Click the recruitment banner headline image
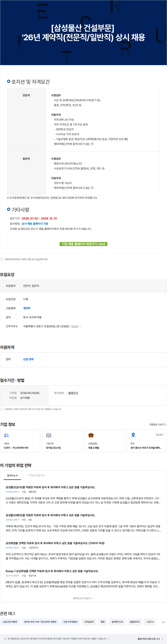 (x=83, y=32)
